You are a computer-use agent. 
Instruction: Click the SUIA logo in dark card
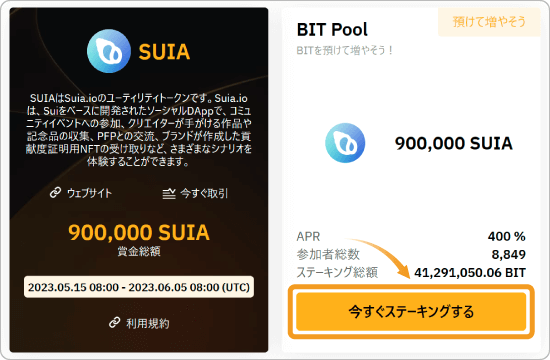[109, 51]
